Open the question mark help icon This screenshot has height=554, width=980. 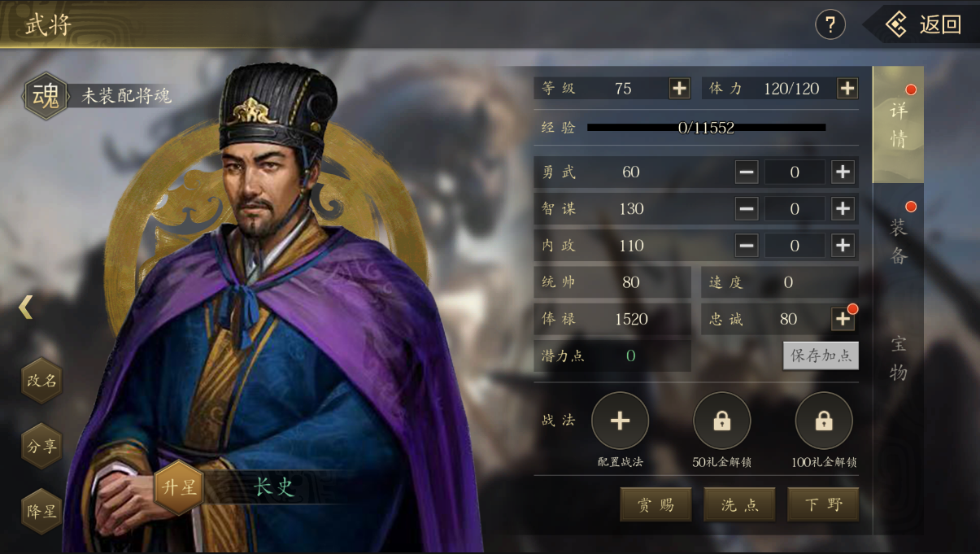coord(830,25)
